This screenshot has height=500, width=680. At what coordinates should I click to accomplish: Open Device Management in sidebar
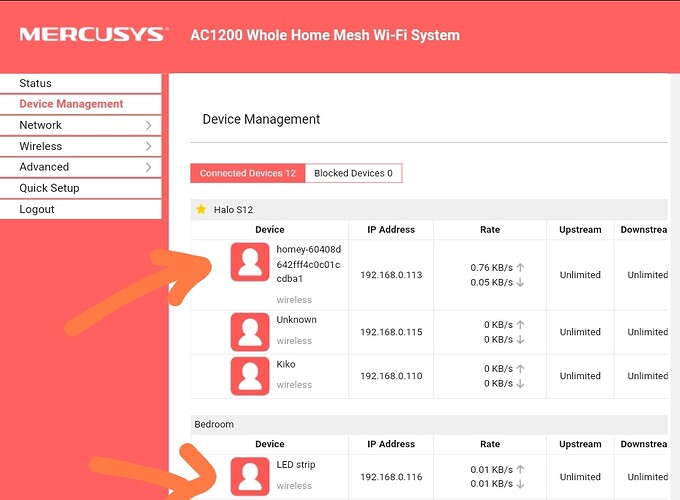click(81, 104)
